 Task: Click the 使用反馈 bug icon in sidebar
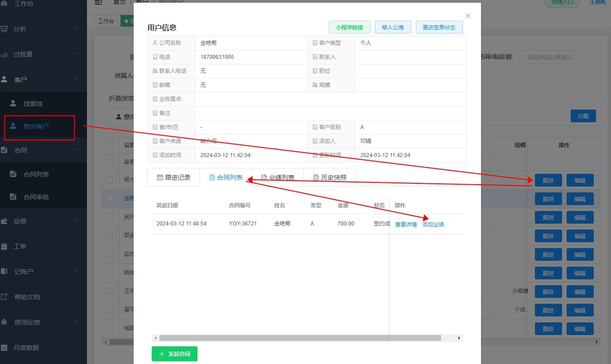click(5, 322)
